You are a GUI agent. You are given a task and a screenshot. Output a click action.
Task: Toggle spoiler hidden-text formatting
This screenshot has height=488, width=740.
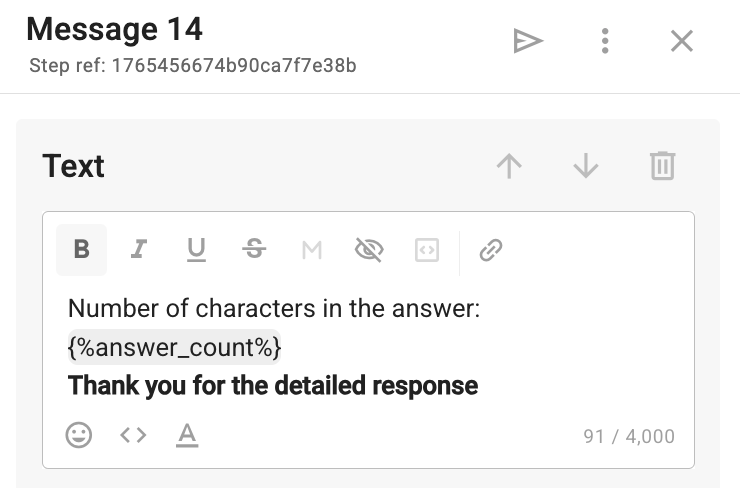[369, 250]
